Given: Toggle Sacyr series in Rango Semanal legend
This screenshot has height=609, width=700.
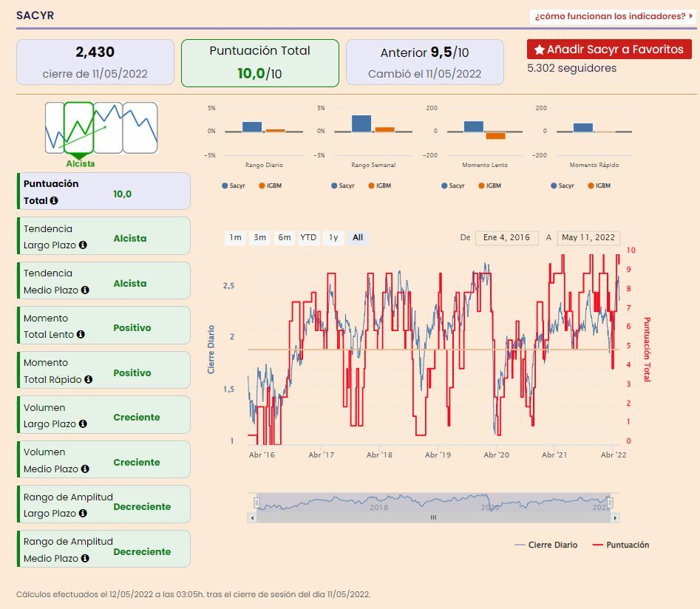Looking at the screenshot, I should tap(343, 186).
